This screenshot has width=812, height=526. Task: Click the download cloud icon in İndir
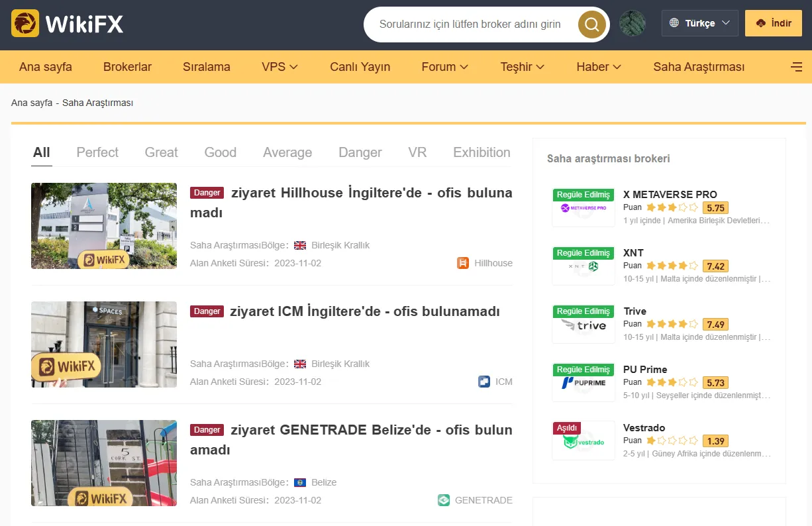pos(761,23)
